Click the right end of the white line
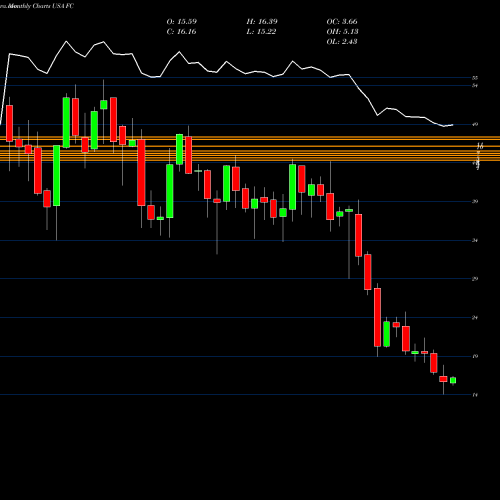The image size is (500, 500). pos(453,125)
